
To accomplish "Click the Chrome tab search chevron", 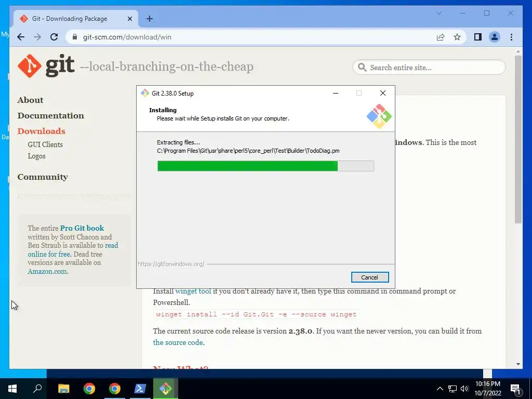I will (x=439, y=13).
